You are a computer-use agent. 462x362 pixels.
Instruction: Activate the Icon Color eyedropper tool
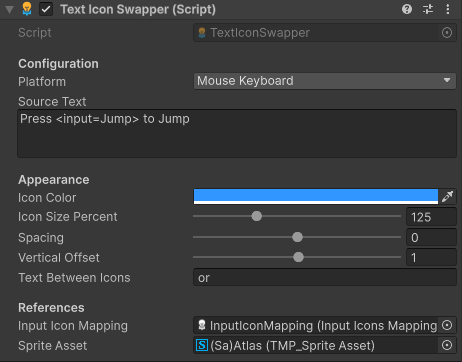447,197
